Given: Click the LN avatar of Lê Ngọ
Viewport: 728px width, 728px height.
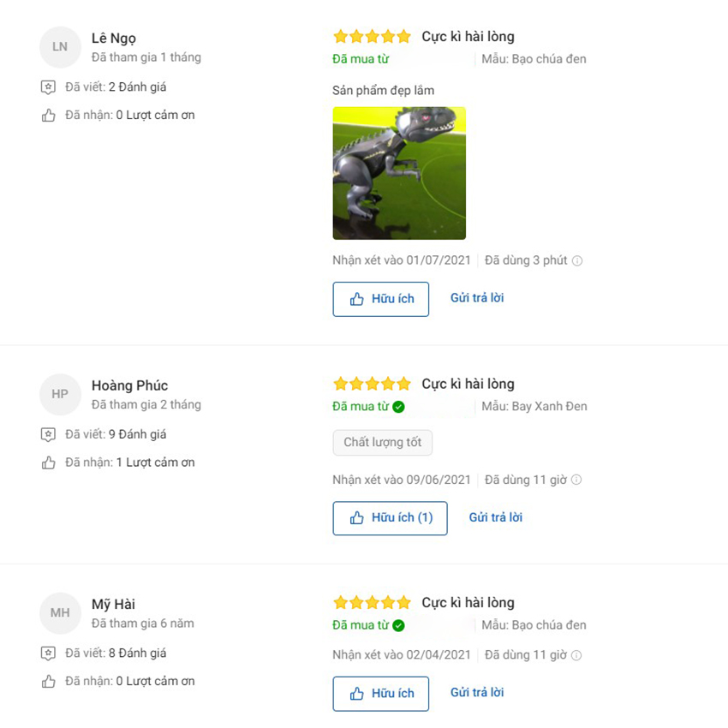Looking at the screenshot, I should [60, 47].
